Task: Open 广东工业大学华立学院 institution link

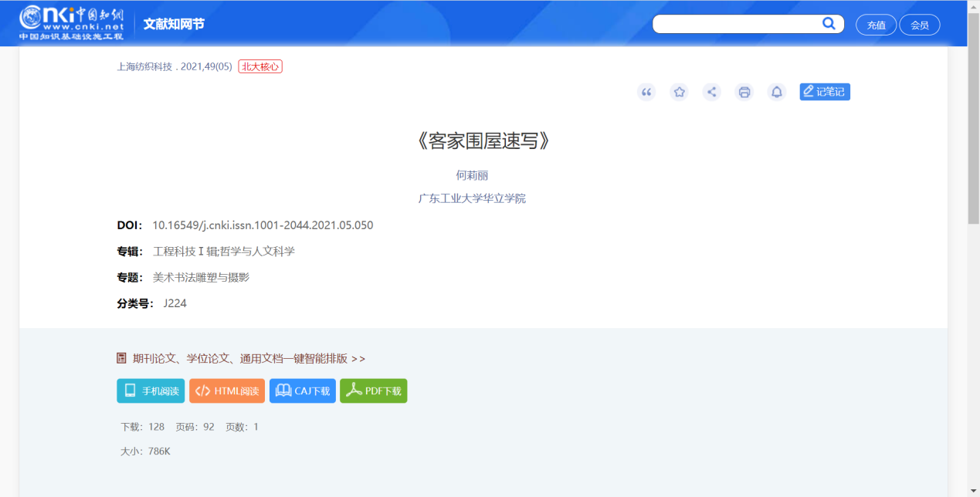Action: click(x=472, y=198)
